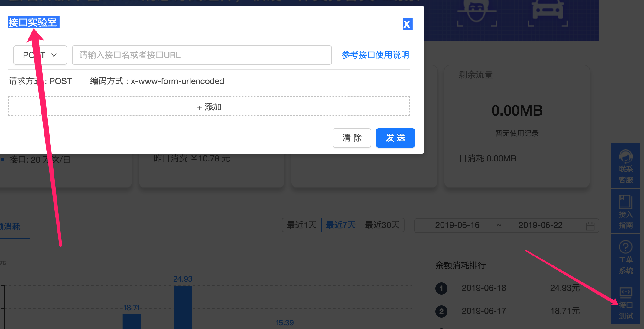The width and height of the screenshot is (644, 329).
Task: Click the interface name or URL input
Action: pyautogui.click(x=202, y=55)
